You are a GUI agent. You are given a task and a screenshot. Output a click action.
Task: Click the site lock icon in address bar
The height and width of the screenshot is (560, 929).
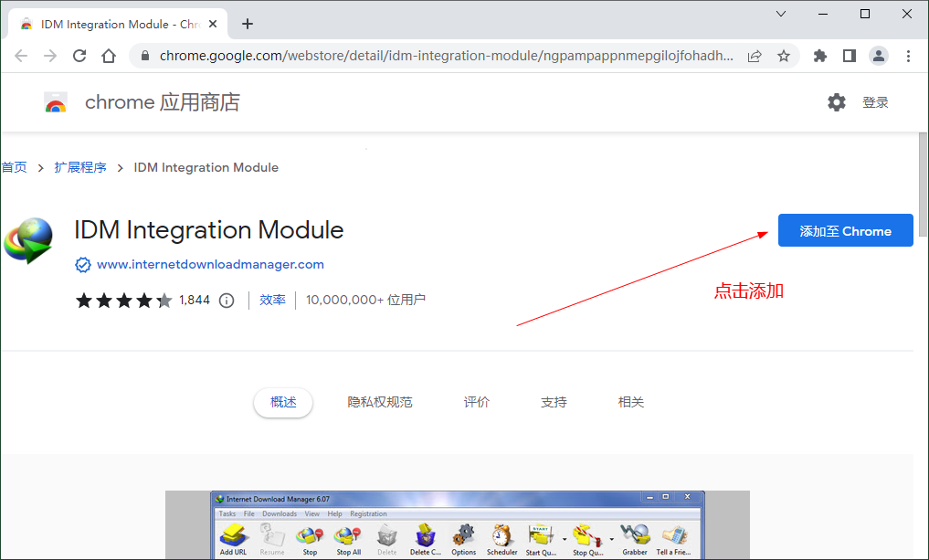(x=144, y=56)
